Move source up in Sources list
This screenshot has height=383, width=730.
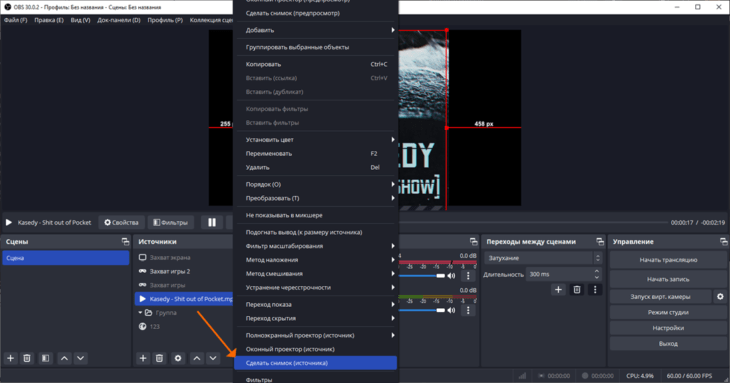click(197, 358)
